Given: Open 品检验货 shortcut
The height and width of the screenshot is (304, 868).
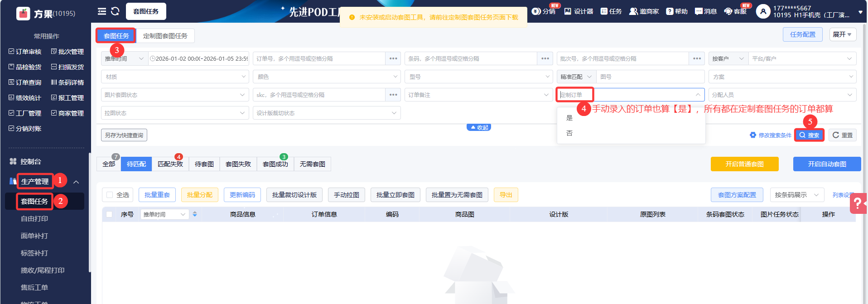Looking at the screenshot, I should pyautogui.click(x=25, y=67).
